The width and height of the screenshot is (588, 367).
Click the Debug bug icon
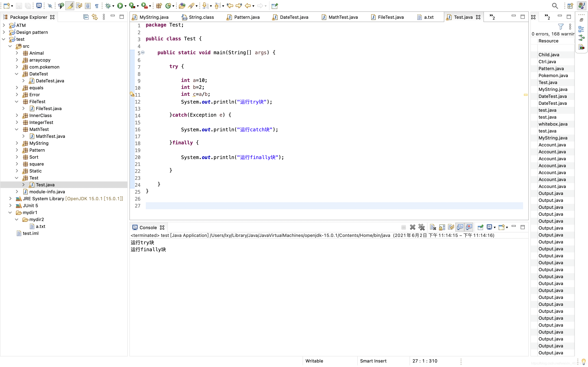coord(108,6)
